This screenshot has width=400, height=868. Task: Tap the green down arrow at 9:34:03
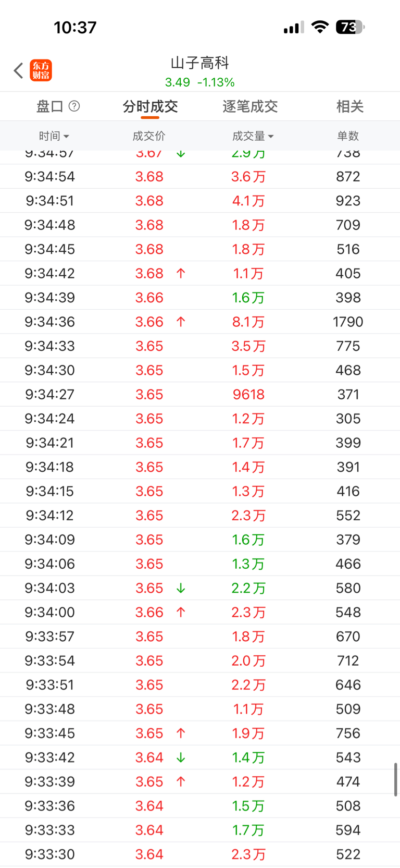coord(181,588)
